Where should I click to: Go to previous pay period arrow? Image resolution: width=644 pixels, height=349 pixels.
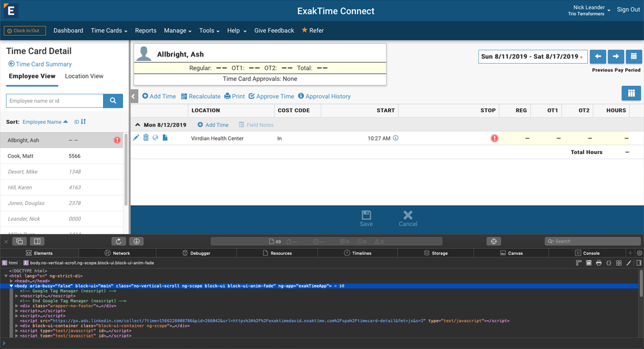598,57
